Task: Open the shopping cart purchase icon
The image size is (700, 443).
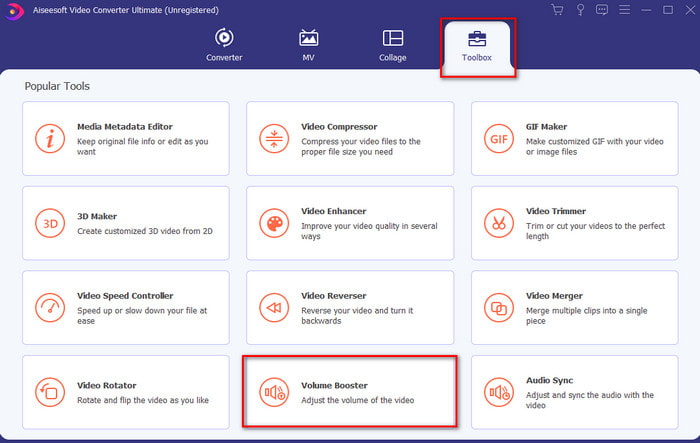Action: pos(557,10)
